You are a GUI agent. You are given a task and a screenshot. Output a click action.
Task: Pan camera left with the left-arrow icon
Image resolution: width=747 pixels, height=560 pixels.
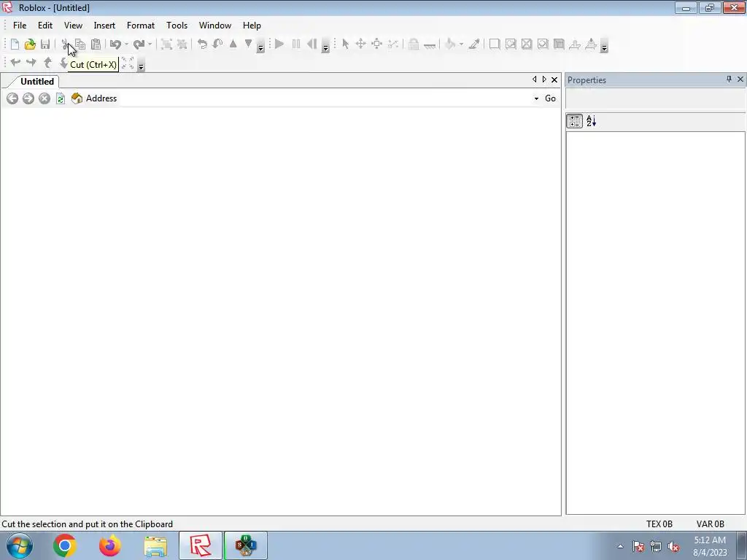click(x=15, y=63)
